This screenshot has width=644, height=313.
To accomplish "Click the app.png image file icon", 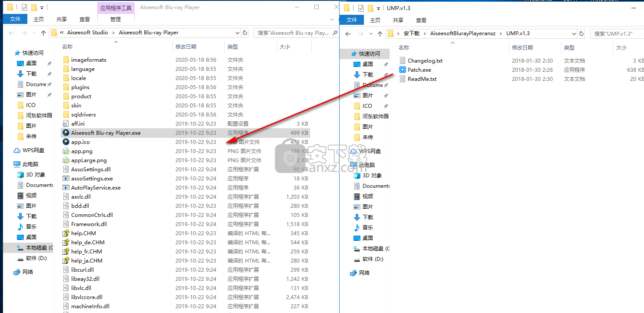I will 66,151.
